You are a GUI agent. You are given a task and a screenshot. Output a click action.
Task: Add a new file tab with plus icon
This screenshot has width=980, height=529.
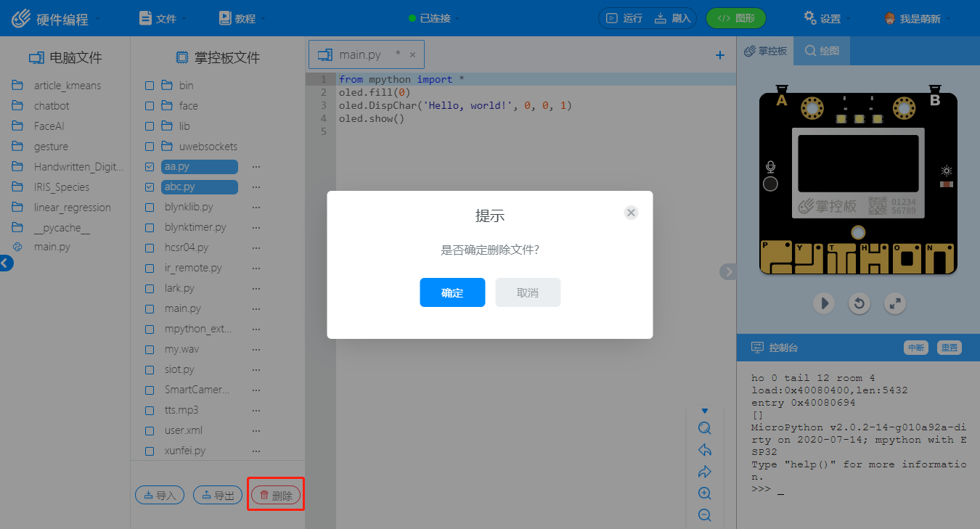point(720,55)
